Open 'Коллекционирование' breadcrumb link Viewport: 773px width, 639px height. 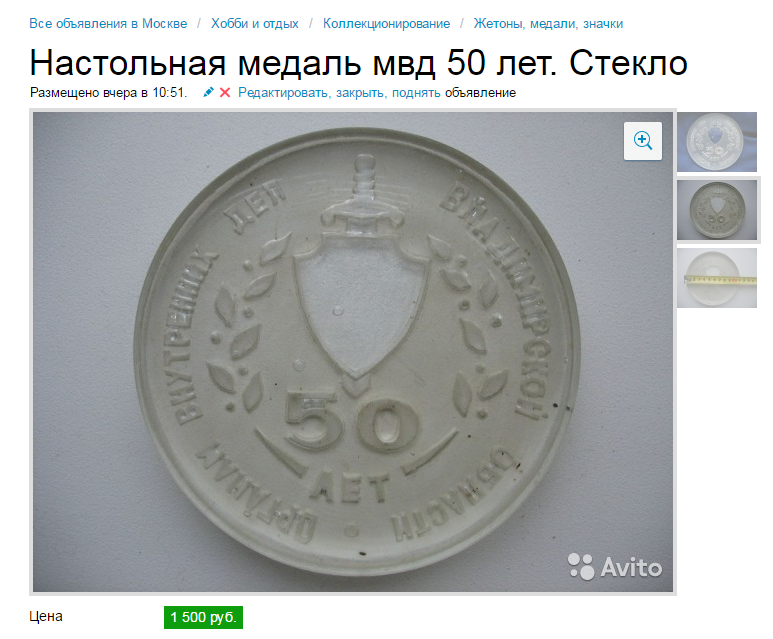pos(386,24)
